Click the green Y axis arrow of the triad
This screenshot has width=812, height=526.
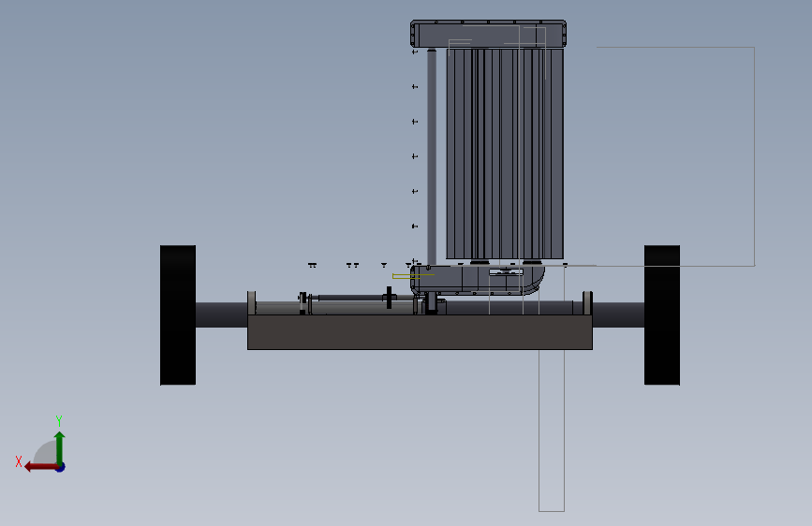click(60, 447)
